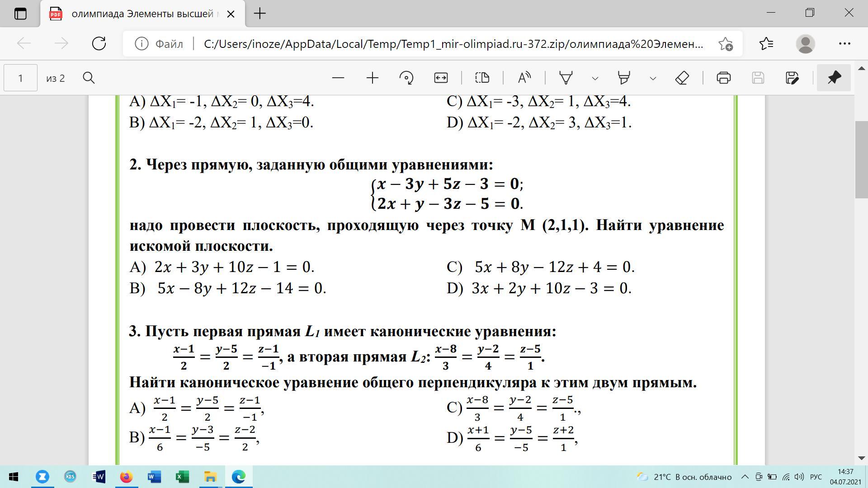
Task: Toggle the pin toolbar button
Action: pos(834,78)
